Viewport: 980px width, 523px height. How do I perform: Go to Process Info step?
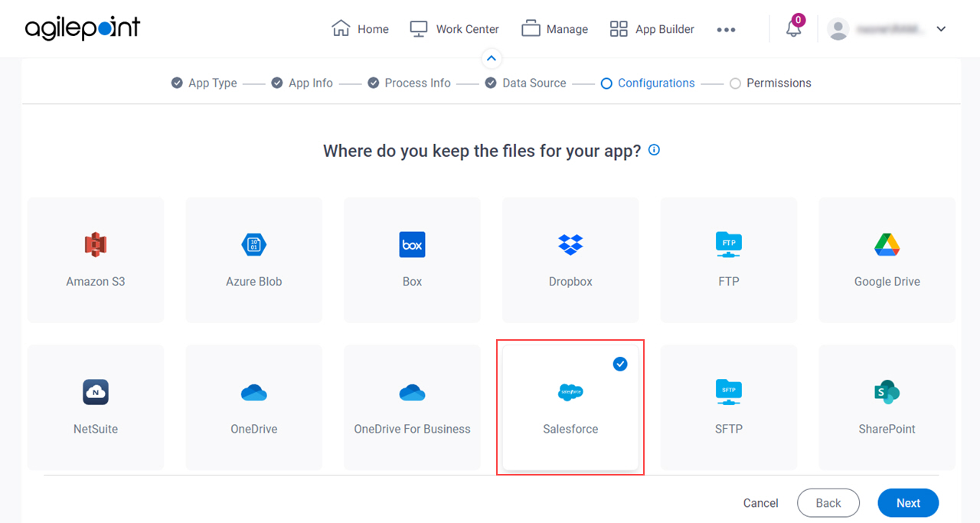(x=409, y=83)
